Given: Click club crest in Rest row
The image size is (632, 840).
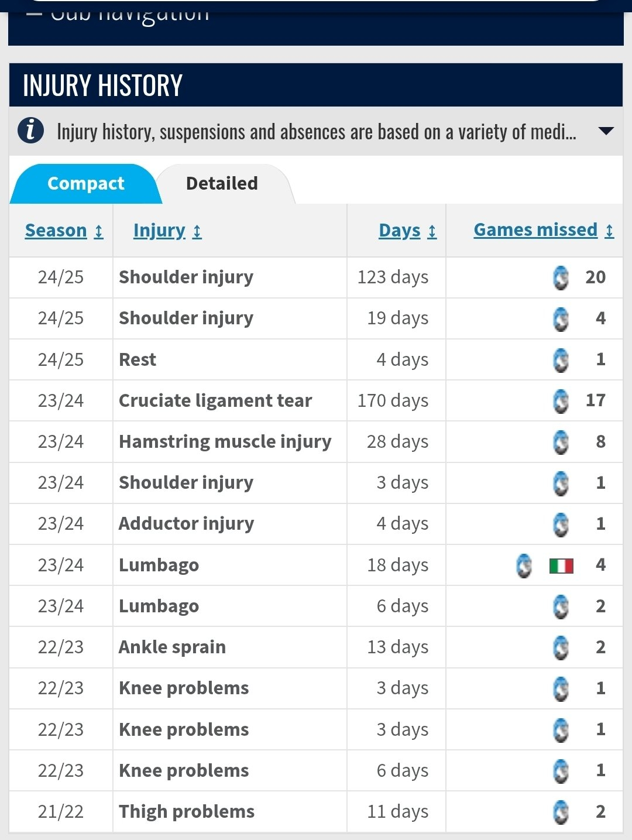Looking at the screenshot, I should (x=561, y=359).
